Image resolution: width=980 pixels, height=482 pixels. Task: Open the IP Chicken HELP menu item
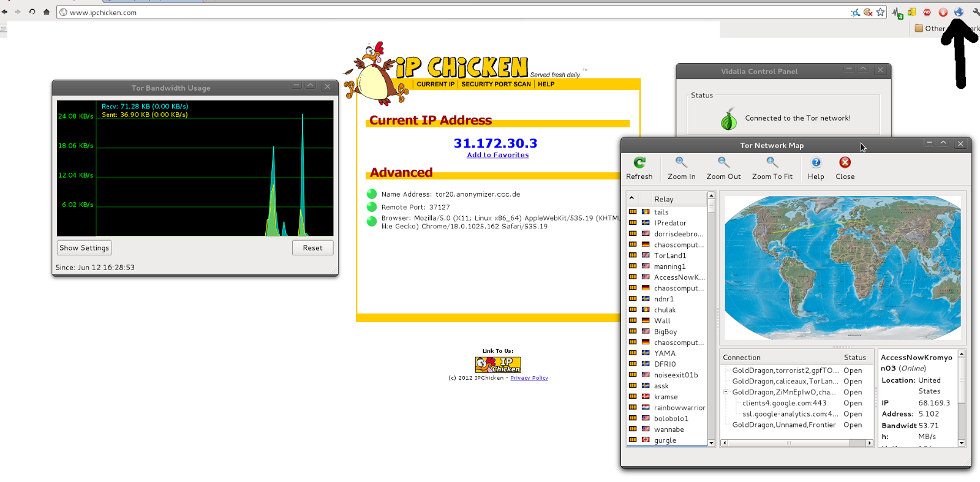(546, 85)
